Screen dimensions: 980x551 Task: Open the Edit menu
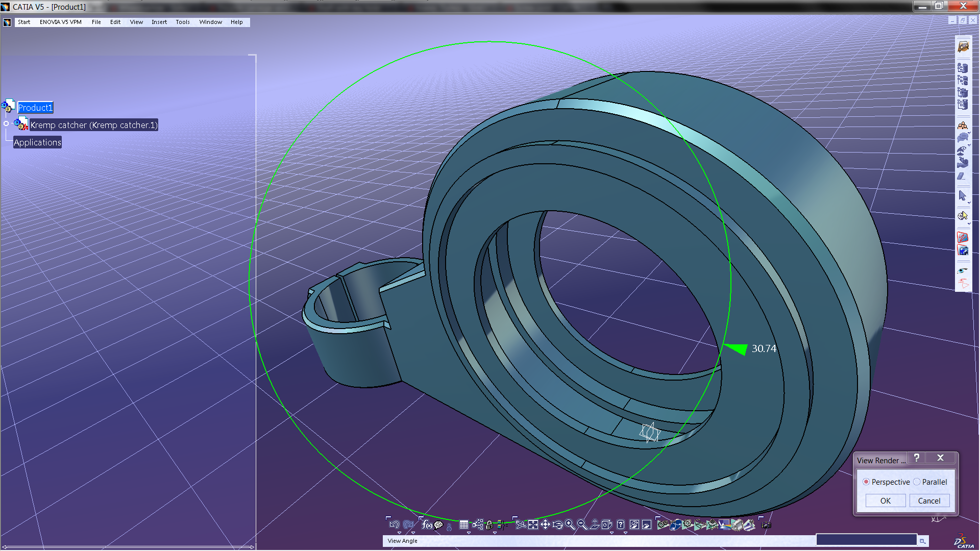click(x=115, y=22)
